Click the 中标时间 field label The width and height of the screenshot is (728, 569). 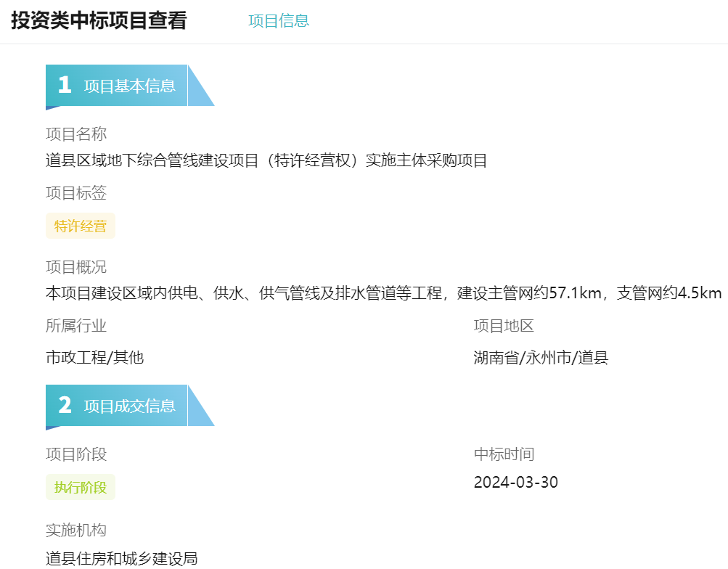pos(504,454)
